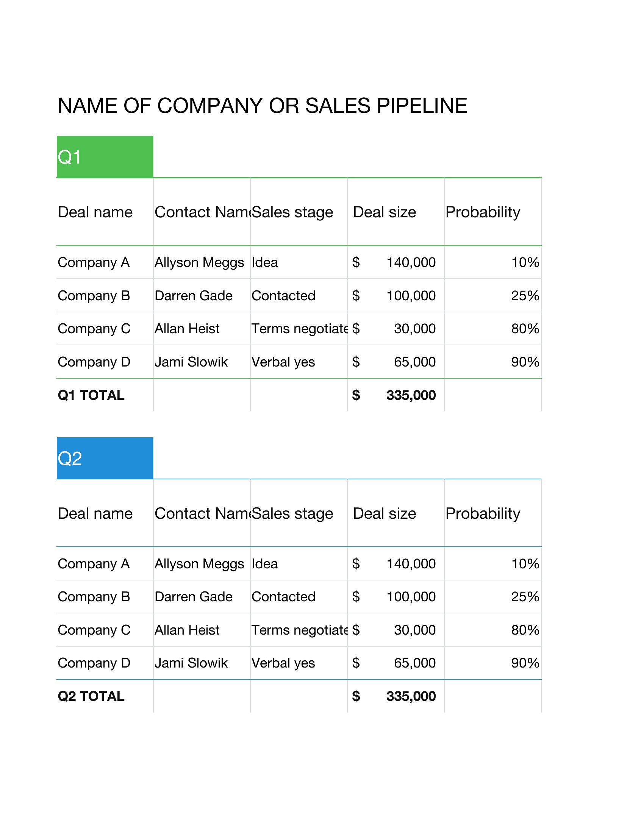The image size is (644, 833).
Task: Select Allyson Meggs in the Q2 table
Action: pyautogui.click(x=199, y=564)
